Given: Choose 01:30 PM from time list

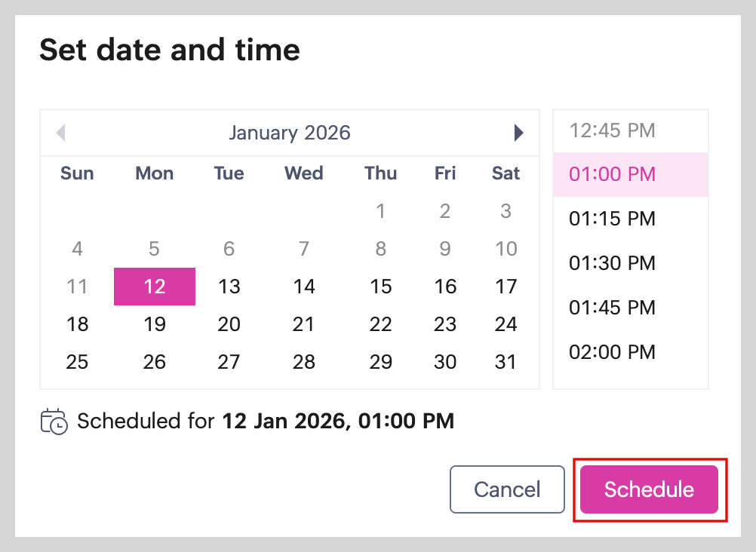Looking at the screenshot, I should click(x=612, y=263).
